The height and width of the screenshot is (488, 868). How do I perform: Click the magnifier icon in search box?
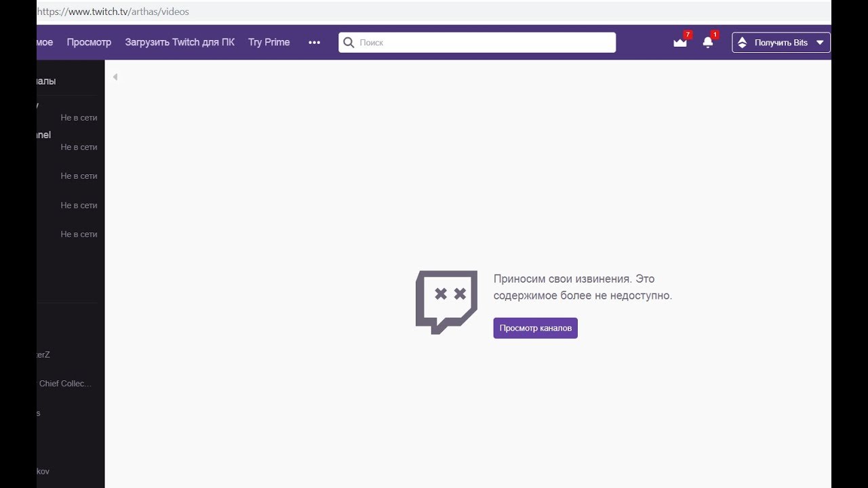[x=349, y=42]
